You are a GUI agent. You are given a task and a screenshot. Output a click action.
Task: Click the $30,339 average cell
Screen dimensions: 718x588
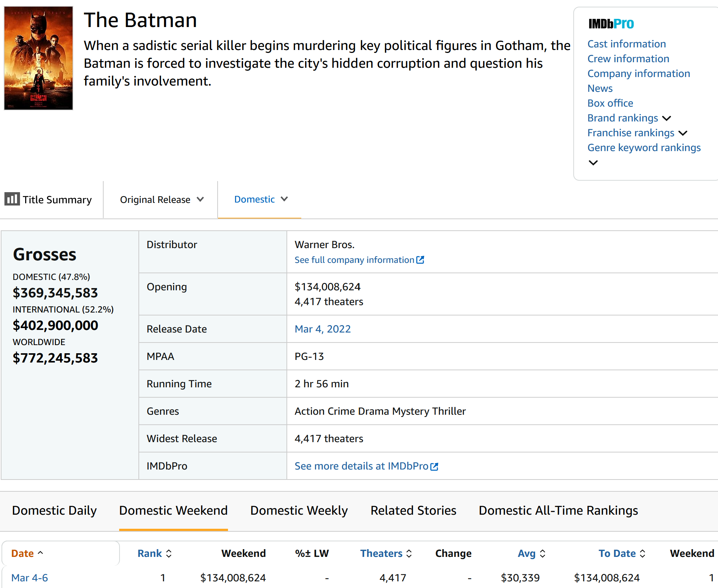[x=520, y=578]
